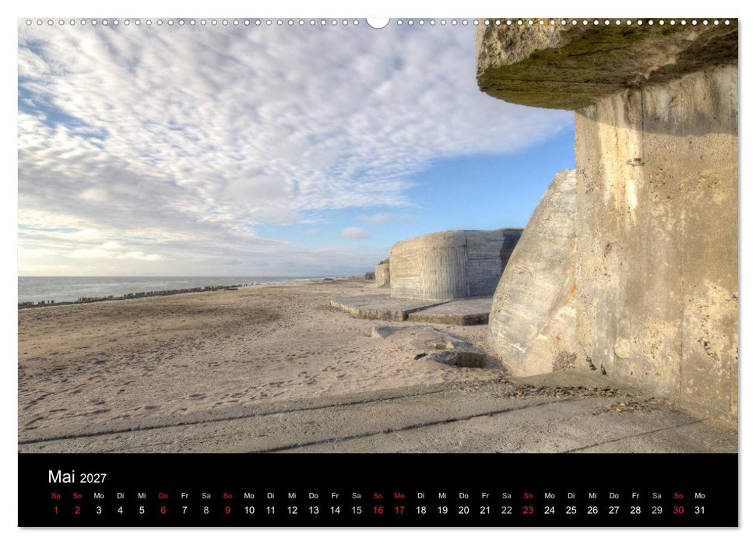
Task: Click the 'Do' label above day 6
Action: pos(163,496)
